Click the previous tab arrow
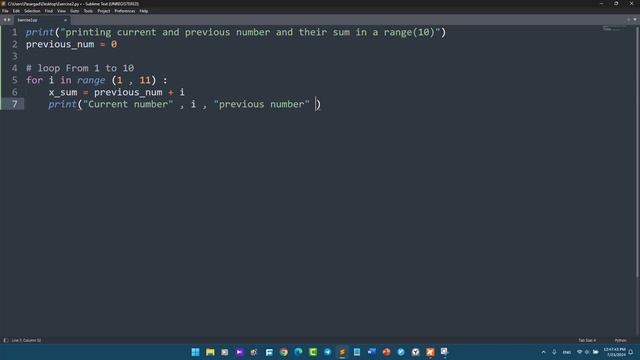The width and height of the screenshot is (640, 360). point(5,20)
